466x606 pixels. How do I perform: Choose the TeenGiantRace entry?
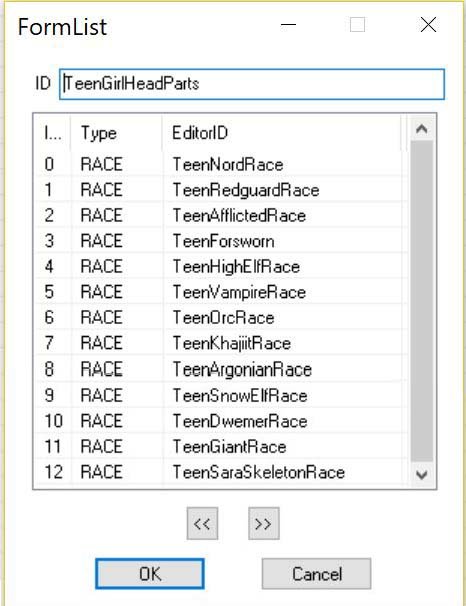(222, 446)
